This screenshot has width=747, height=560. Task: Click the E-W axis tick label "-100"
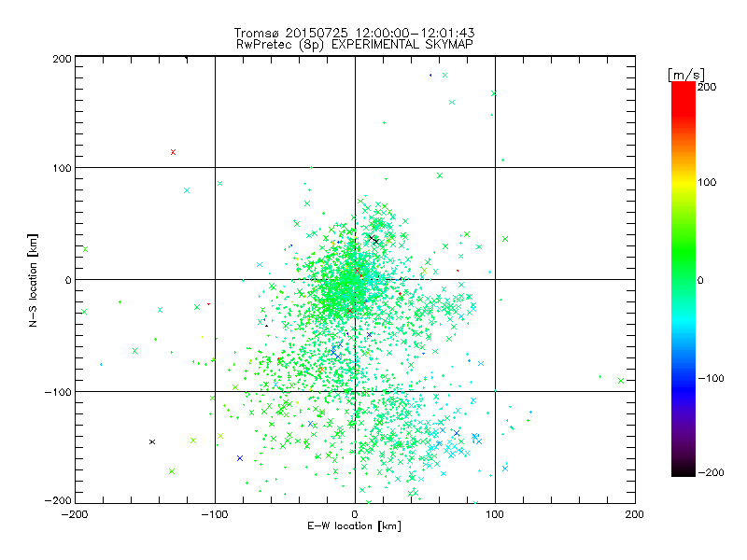215,514
